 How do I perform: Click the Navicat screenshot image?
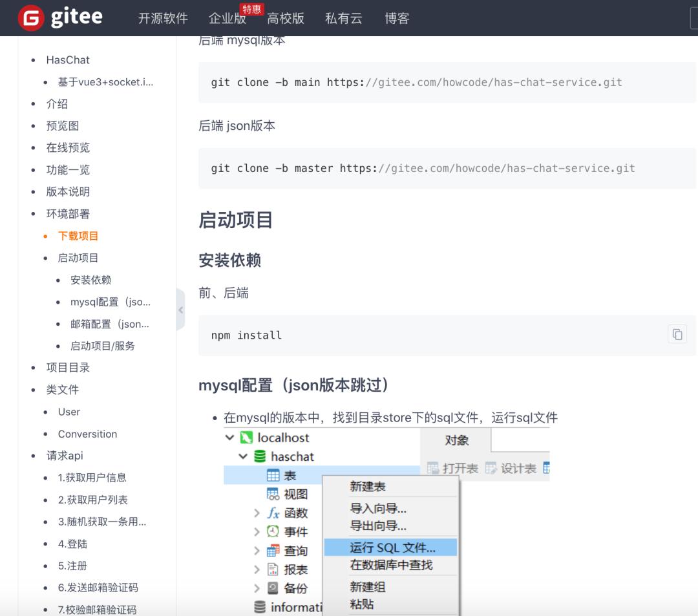click(386, 521)
